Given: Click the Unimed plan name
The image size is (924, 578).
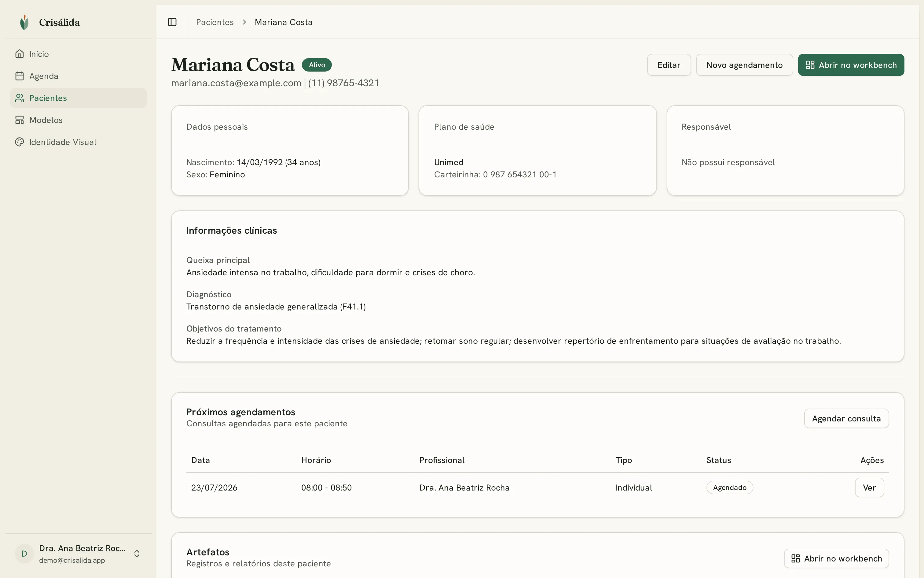Looking at the screenshot, I should point(449,162).
